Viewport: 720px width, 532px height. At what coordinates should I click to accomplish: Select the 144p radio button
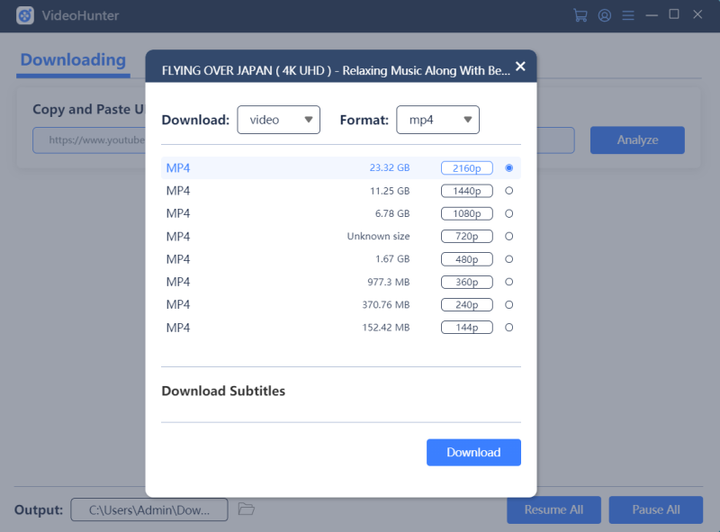coord(509,327)
